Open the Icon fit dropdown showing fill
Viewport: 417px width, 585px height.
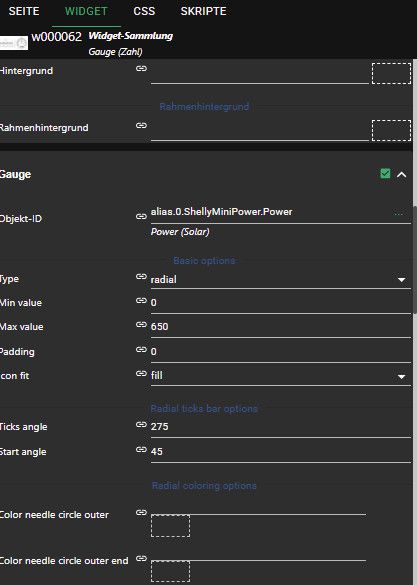coord(280,376)
